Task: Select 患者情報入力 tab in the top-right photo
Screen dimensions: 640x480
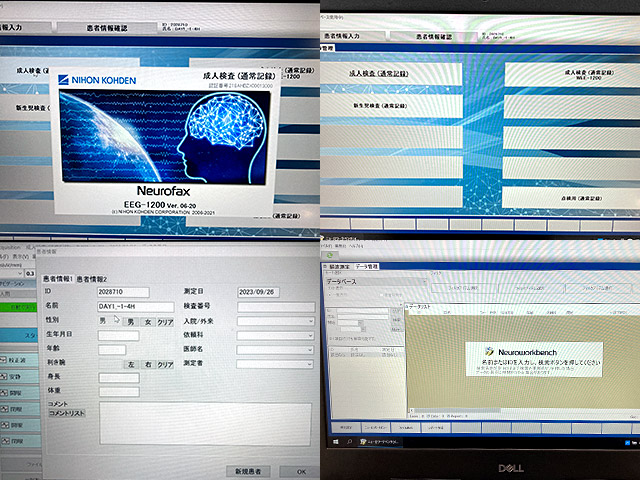Action: point(352,36)
